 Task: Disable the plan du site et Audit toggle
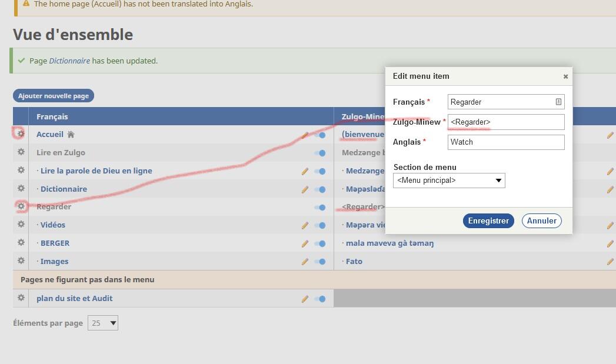tap(320, 299)
